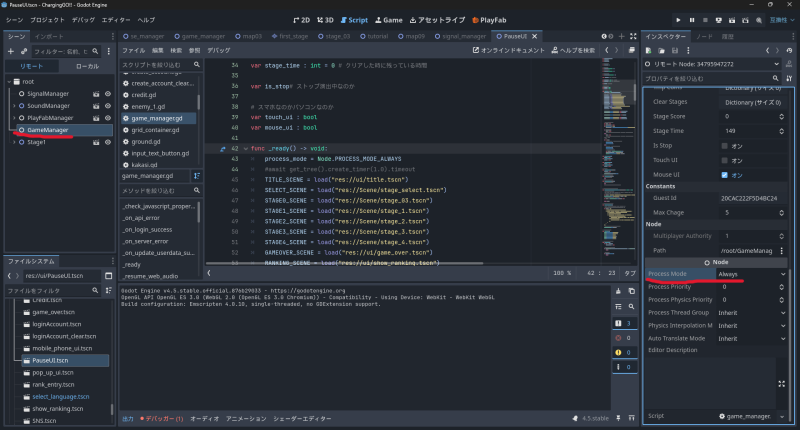Click the add node plus icon
This screenshot has height=430, width=800.
point(11,51)
